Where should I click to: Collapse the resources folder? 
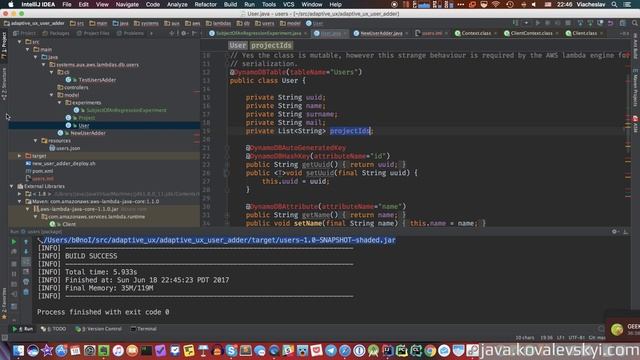click(x=36, y=140)
